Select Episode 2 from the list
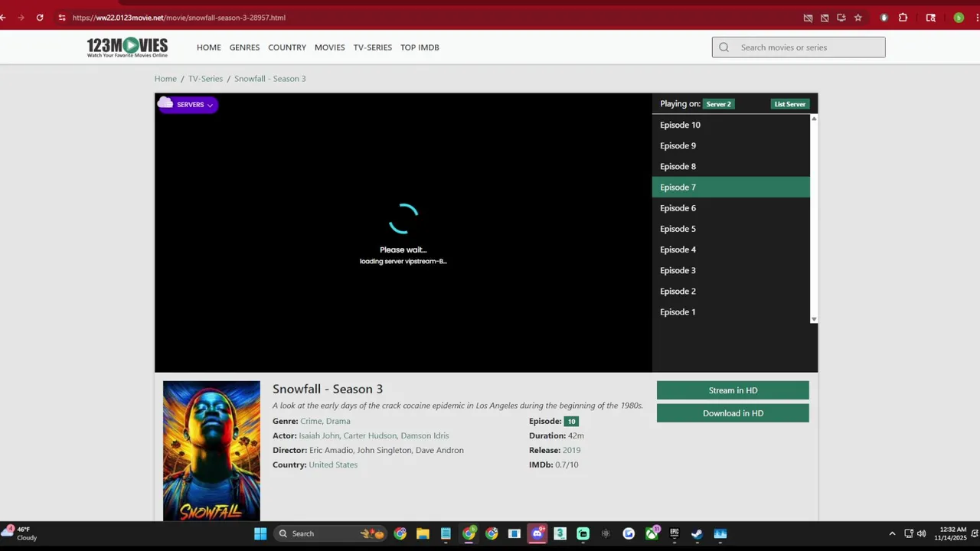 [x=730, y=291]
